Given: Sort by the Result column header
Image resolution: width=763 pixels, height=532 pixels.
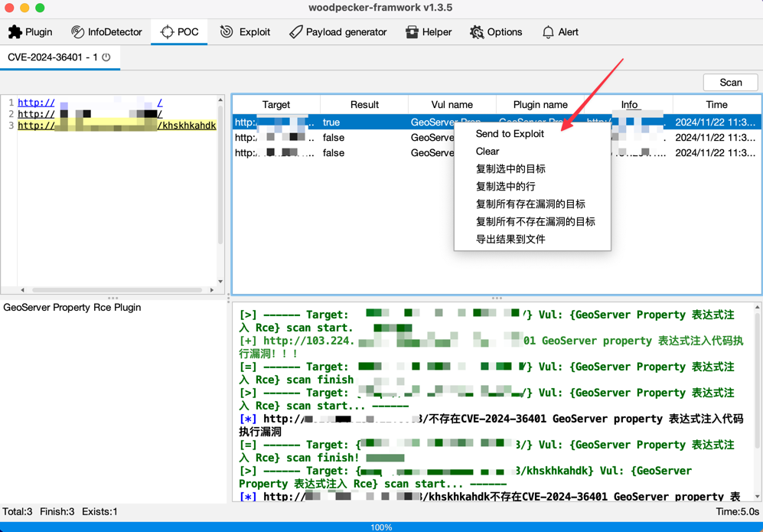Looking at the screenshot, I should click(364, 105).
